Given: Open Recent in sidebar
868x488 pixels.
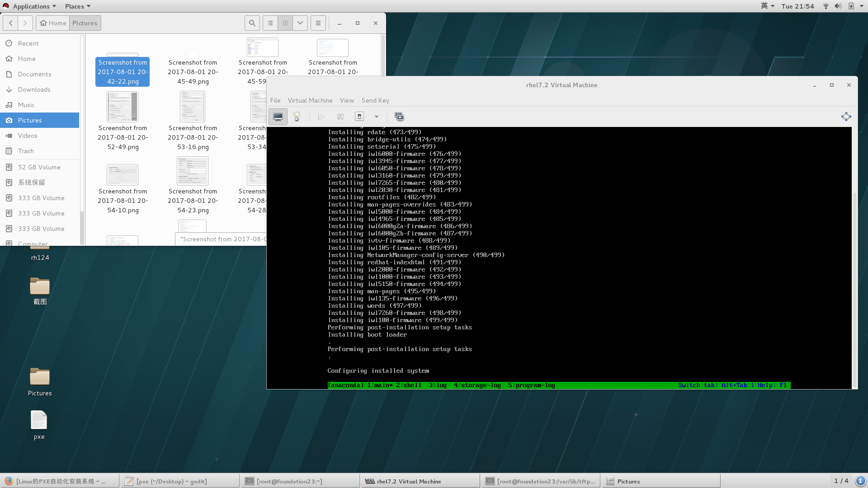Looking at the screenshot, I should [x=40, y=43].
